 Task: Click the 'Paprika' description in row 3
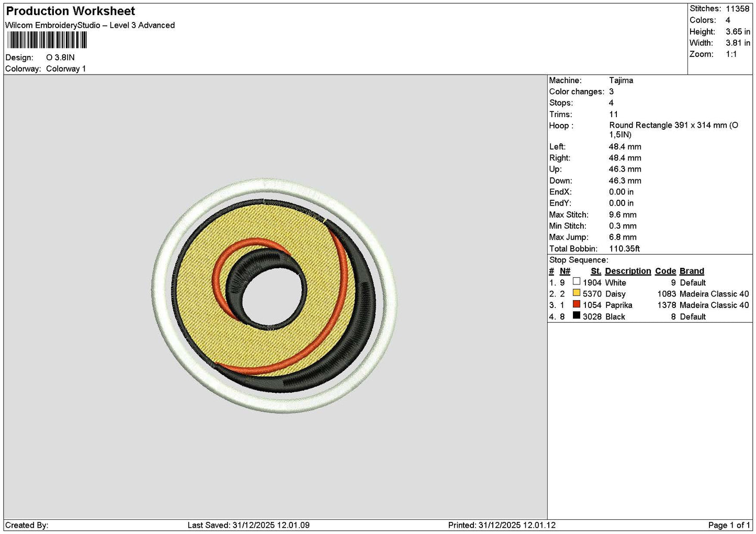[618, 305]
